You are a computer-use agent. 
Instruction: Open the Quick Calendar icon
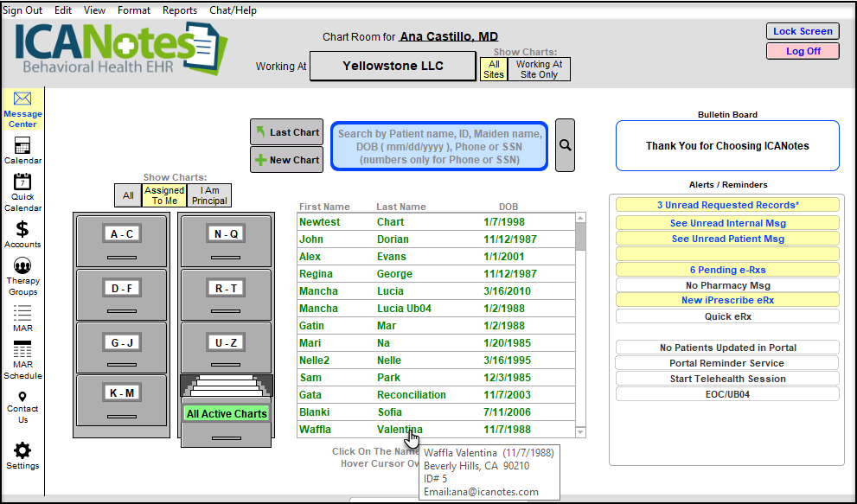[22, 182]
